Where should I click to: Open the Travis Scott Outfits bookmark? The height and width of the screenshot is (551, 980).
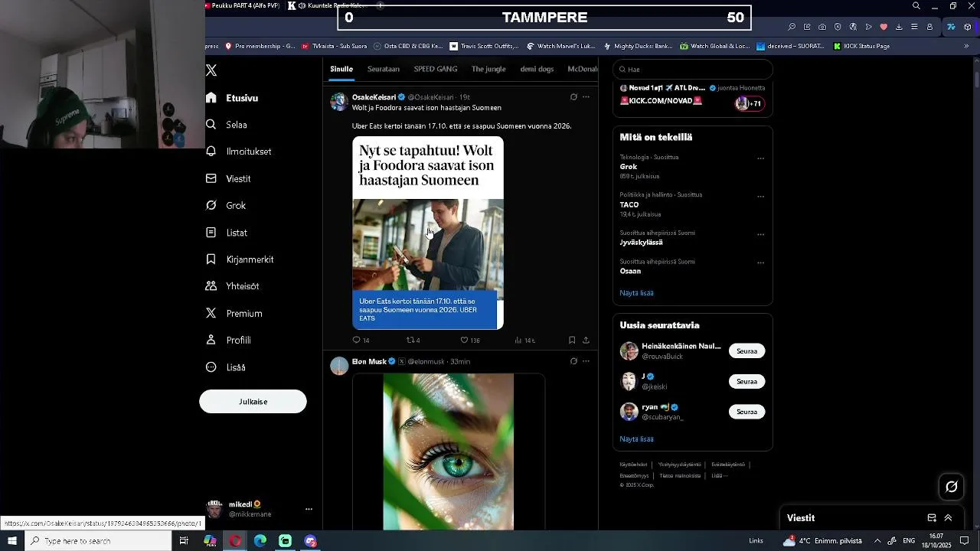pos(484,46)
